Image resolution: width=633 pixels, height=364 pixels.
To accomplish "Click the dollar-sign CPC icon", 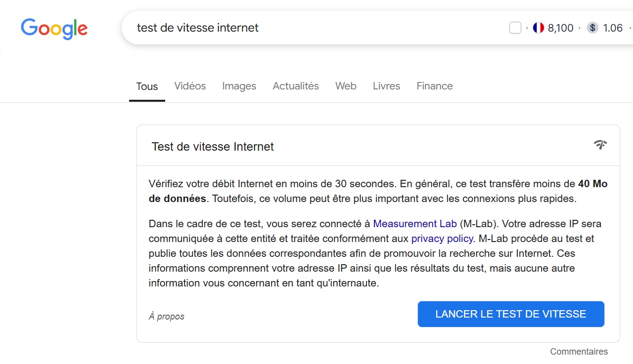I will 592,28.
